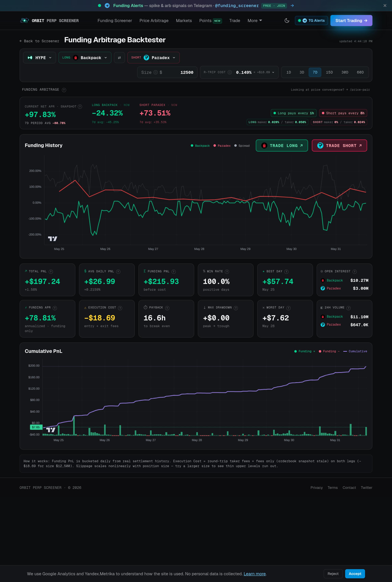Select the 30D period
This screenshot has width=392, height=582.
pos(345,72)
